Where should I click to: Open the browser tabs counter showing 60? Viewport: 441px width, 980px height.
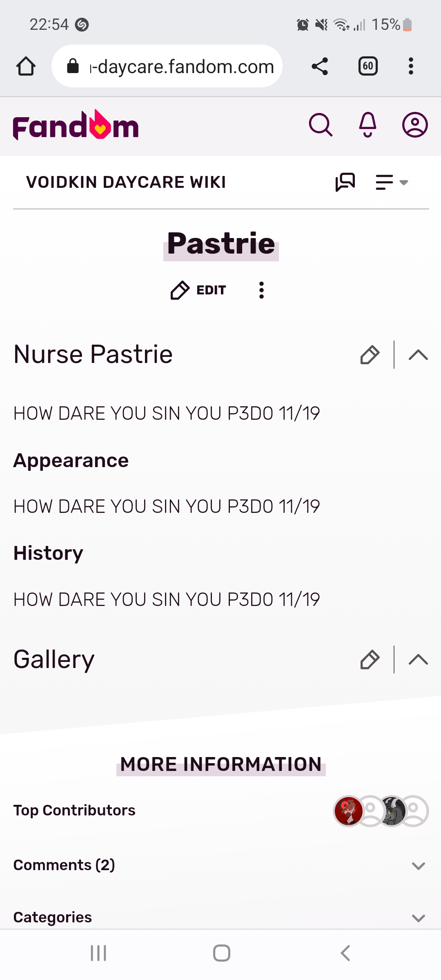pos(368,66)
